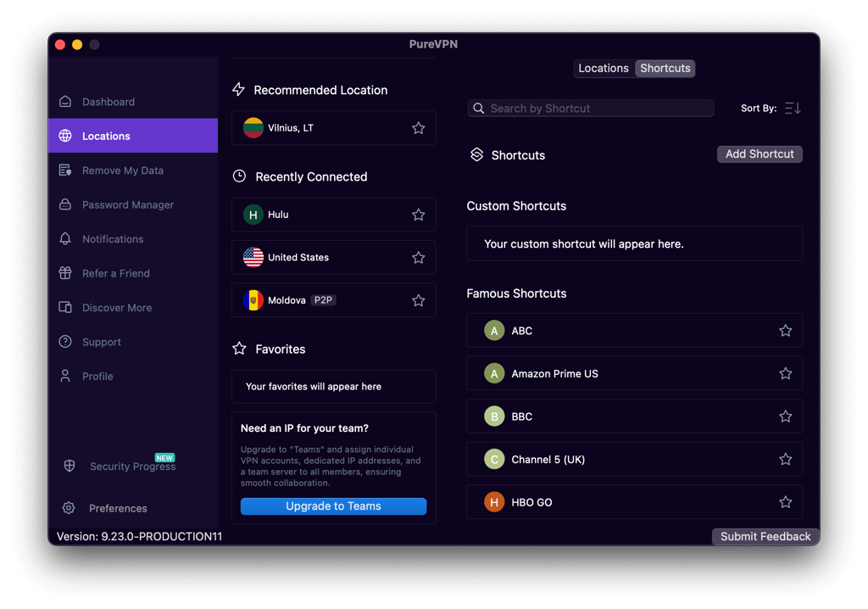Switch to the Shortcuts tab
Image resolution: width=868 pixels, height=609 pixels.
[x=665, y=68]
